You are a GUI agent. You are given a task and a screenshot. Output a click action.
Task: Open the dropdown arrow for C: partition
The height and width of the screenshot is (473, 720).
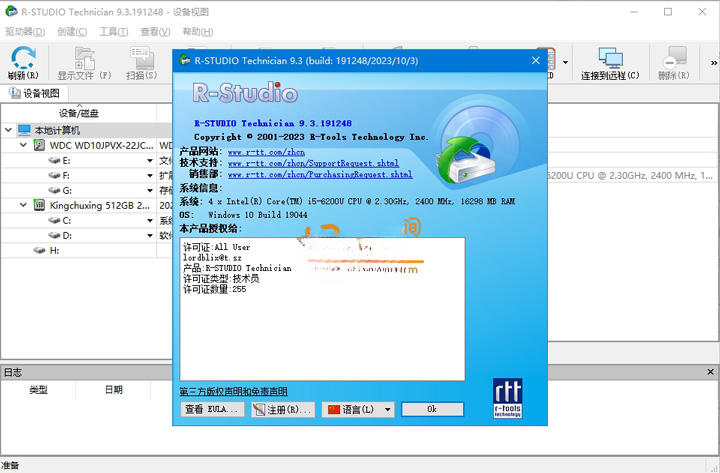click(x=150, y=220)
